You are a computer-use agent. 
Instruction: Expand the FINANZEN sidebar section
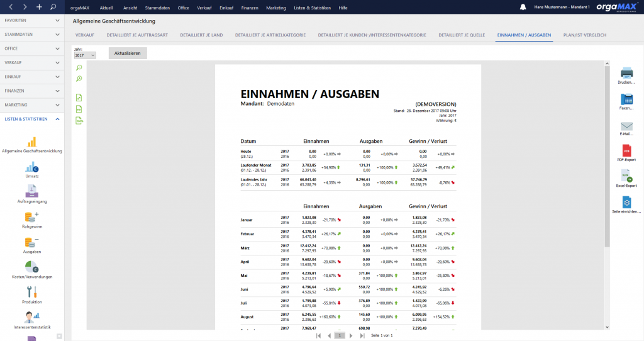coord(32,91)
